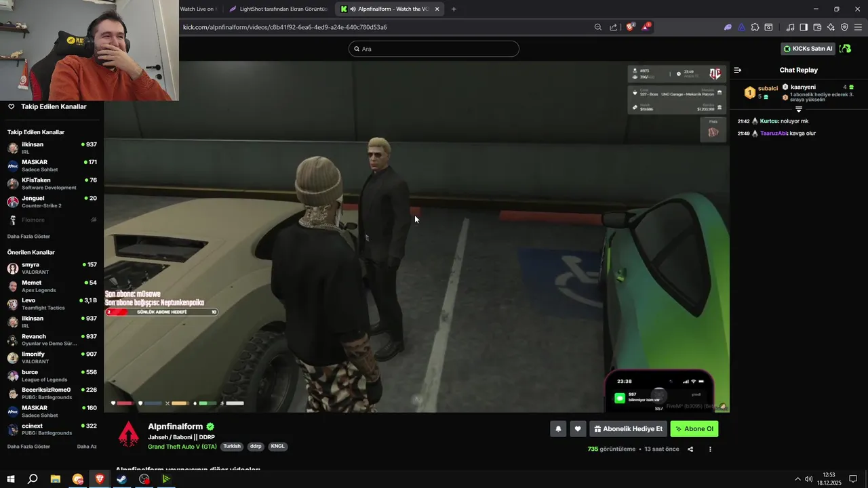Click the purple ghost extension icon

pyautogui.click(x=728, y=27)
